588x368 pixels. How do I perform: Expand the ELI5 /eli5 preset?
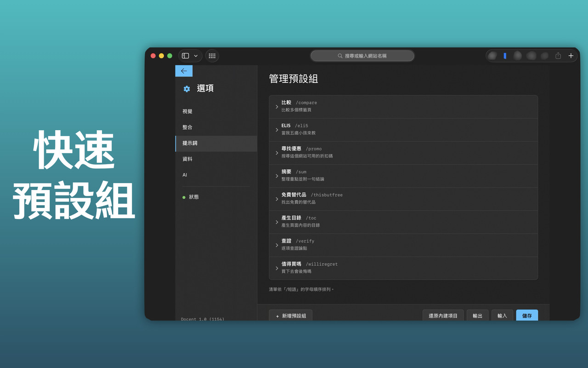[403, 130]
